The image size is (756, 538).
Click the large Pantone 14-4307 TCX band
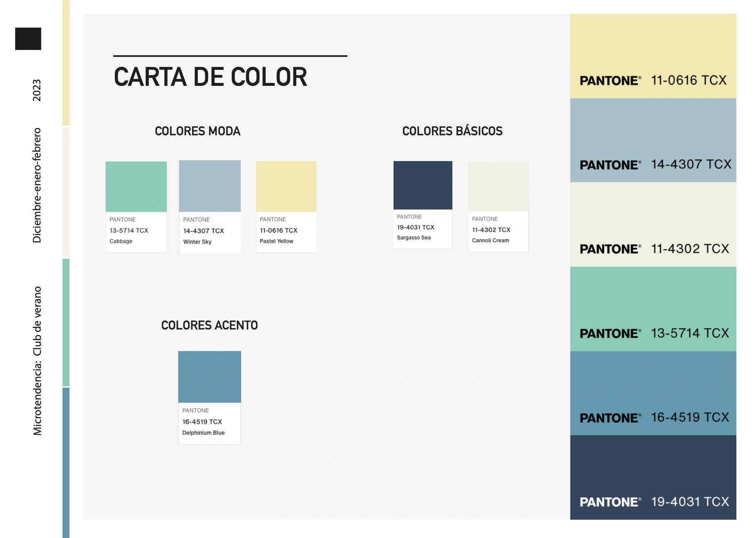[653, 140]
